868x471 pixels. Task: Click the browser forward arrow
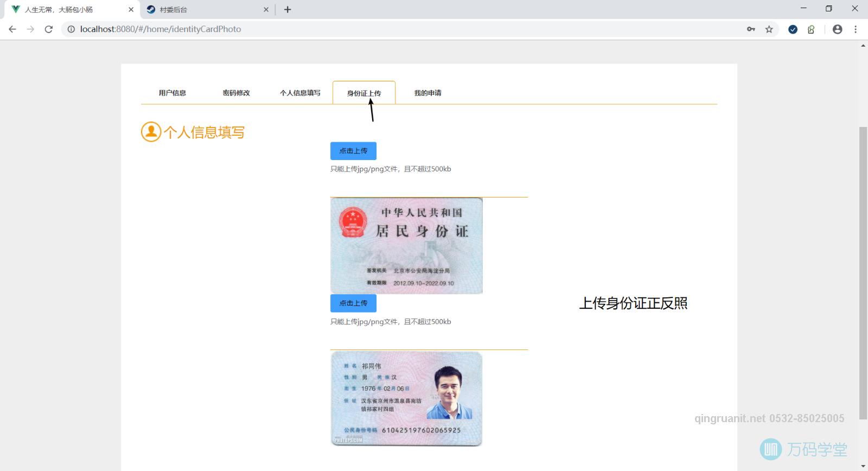pos(30,29)
